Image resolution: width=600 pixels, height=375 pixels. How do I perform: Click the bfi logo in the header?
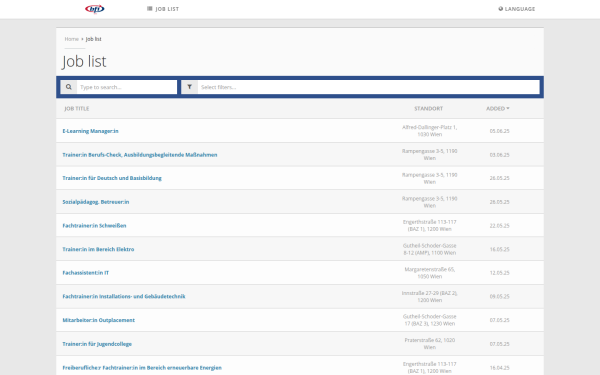click(95, 9)
